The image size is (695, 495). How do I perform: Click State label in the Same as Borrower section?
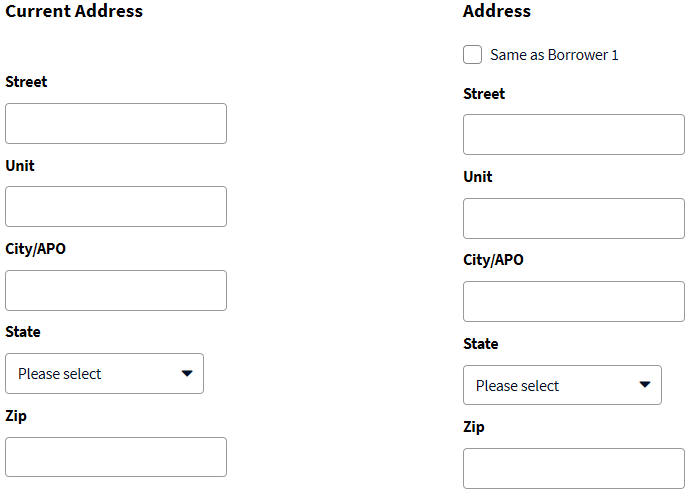pos(481,344)
